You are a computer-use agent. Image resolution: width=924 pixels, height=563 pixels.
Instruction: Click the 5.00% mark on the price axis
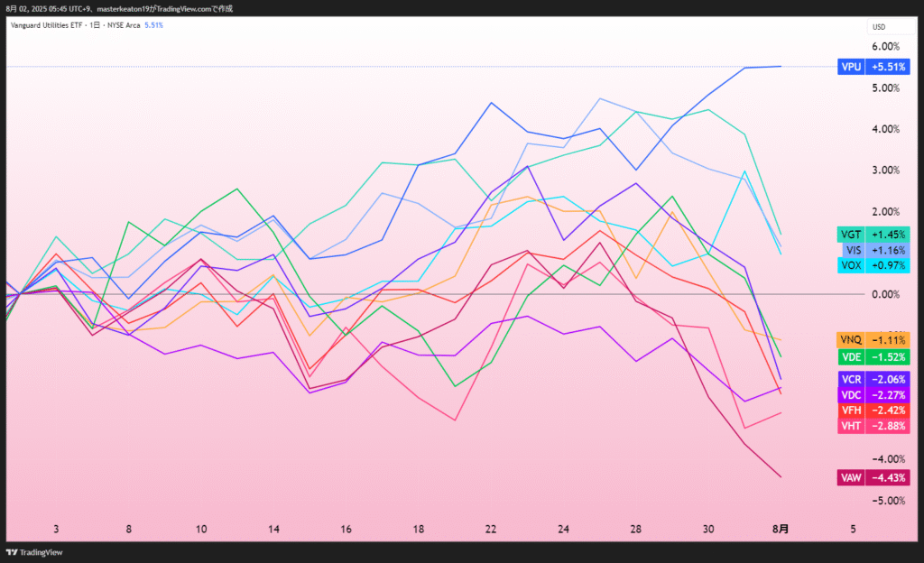886,88
